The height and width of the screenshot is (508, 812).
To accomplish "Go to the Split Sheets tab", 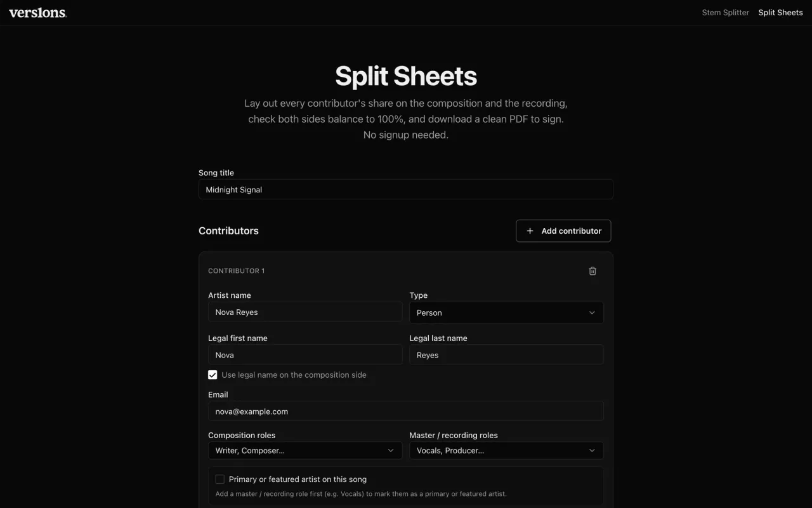I will (780, 13).
